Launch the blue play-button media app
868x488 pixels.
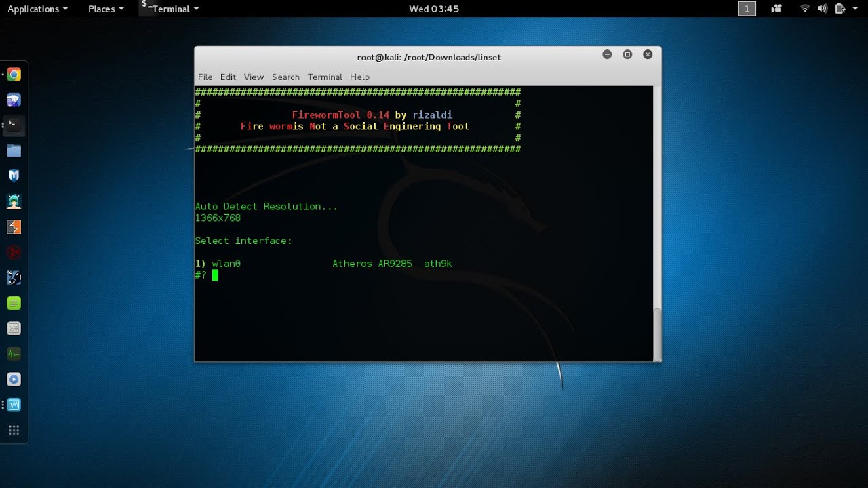(14, 380)
